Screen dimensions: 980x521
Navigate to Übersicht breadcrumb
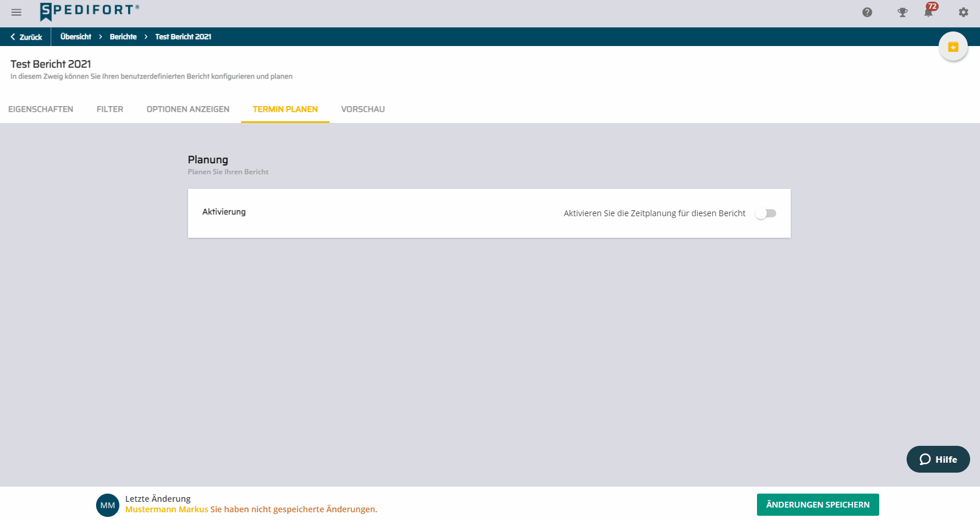coord(76,37)
